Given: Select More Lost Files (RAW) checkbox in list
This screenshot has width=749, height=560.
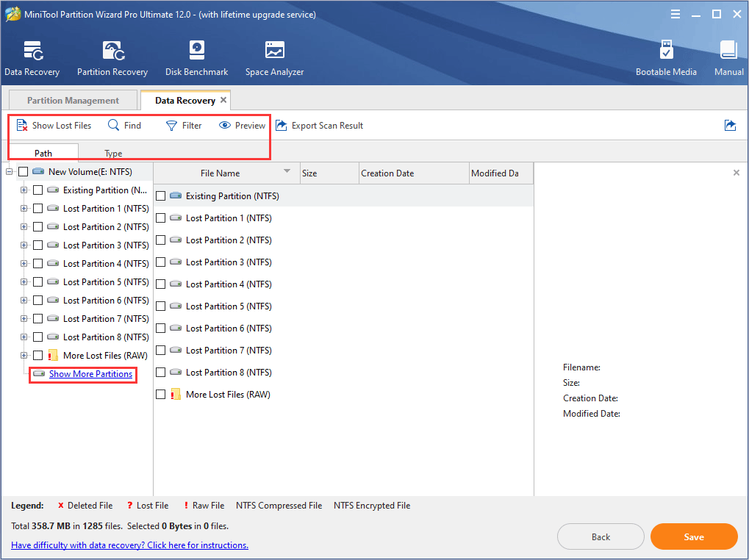Looking at the screenshot, I should click(x=160, y=395).
